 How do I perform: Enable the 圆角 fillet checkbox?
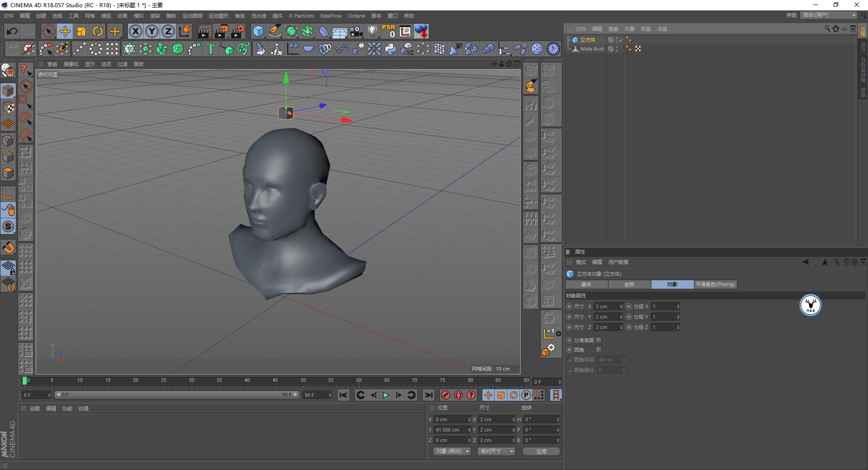(x=599, y=349)
